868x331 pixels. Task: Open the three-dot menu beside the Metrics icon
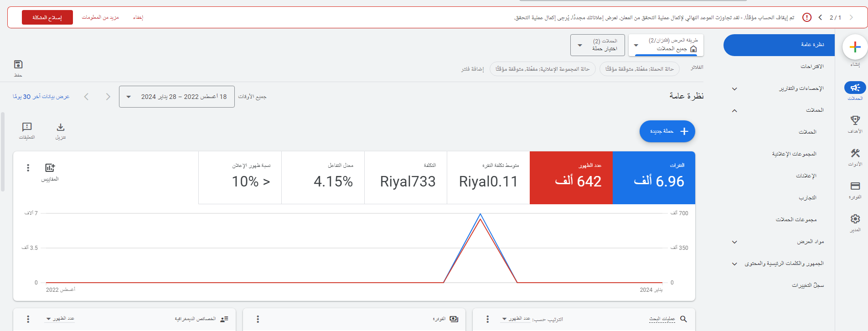point(28,168)
